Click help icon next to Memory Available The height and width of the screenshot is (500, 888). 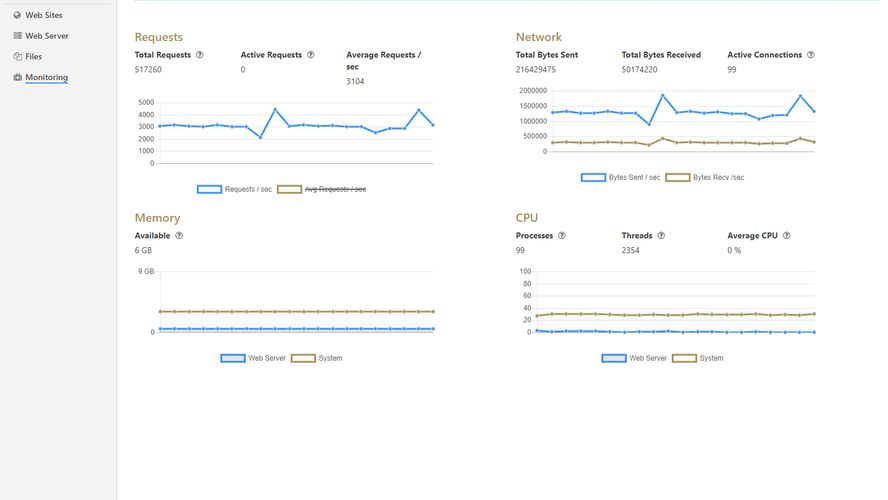[179, 236]
